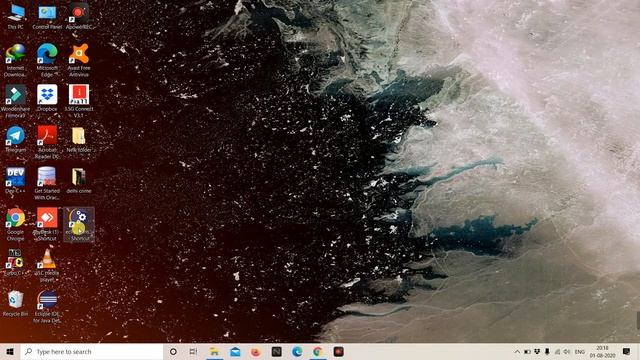Open Microsoft Edge from the taskbar
The height and width of the screenshot is (360, 640).
coord(297,351)
